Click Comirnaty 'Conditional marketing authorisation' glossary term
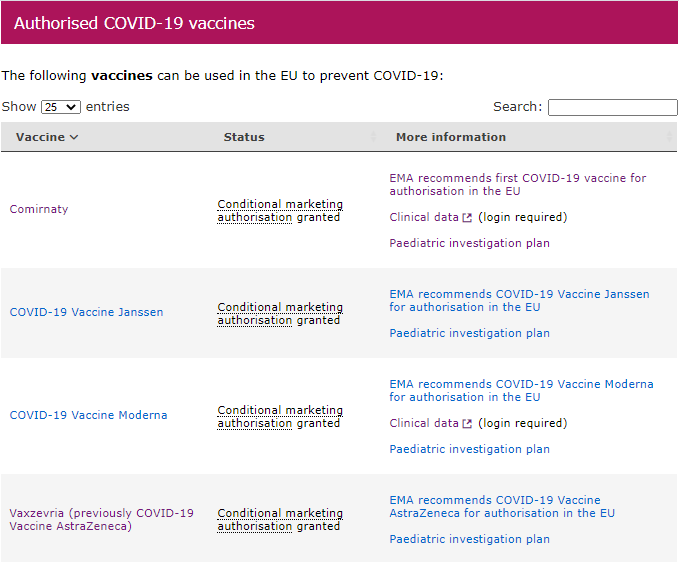 pyautogui.click(x=280, y=211)
